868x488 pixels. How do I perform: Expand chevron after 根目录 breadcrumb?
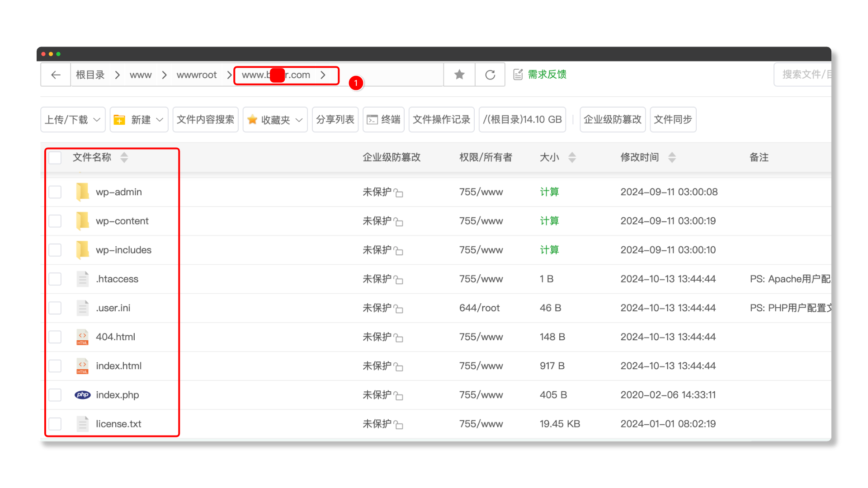coord(117,75)
